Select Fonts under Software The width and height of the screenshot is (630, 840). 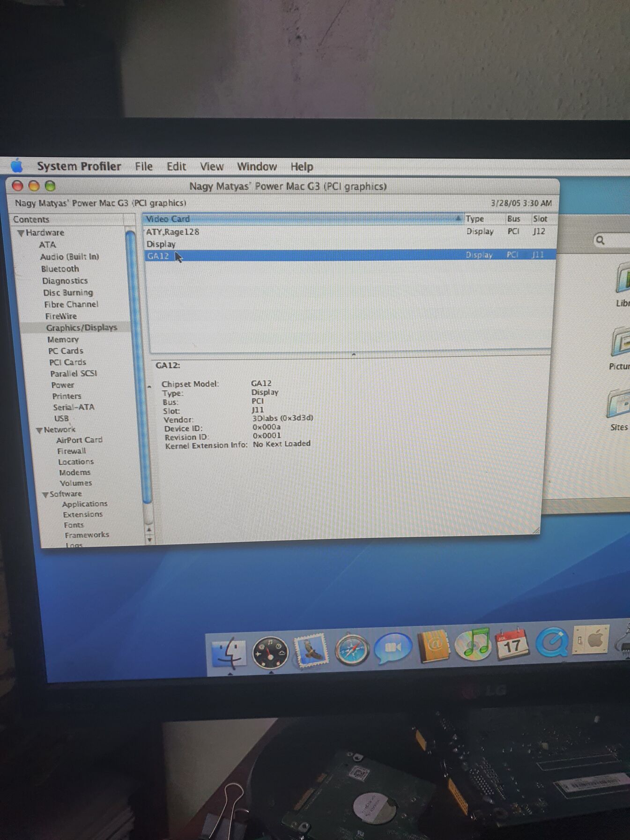[74, 526]
